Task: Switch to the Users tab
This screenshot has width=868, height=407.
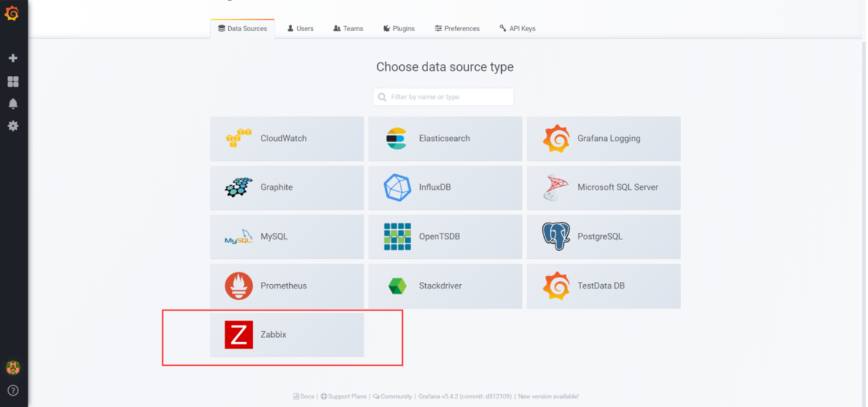Action: coord(300,28)
